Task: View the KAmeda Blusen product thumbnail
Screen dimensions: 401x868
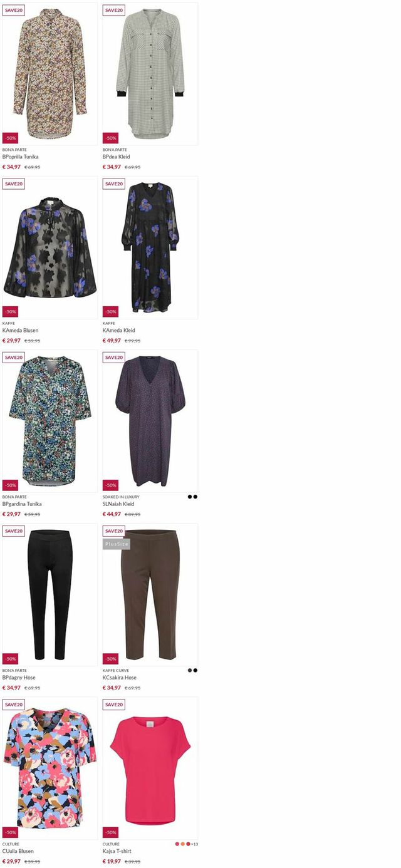Action: pos(50,247)
